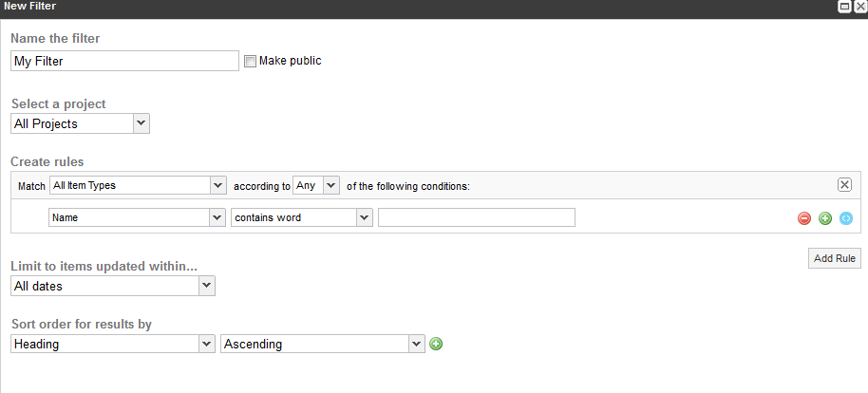Click the green add condition icon
This screenshot has height=393, width=868.
coord(825,218)
